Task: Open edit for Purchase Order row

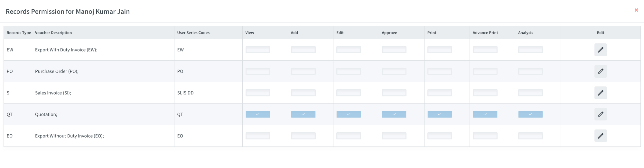Action: point(600,71)
